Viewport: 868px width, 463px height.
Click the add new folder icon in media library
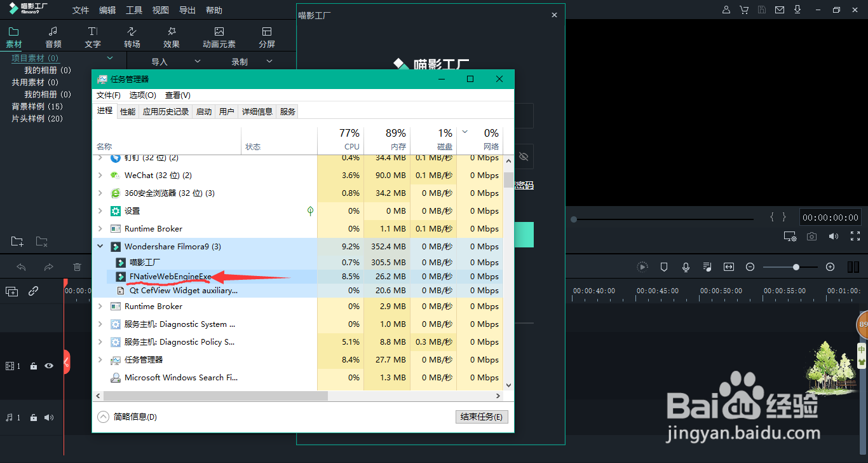(x=17, y=241)
